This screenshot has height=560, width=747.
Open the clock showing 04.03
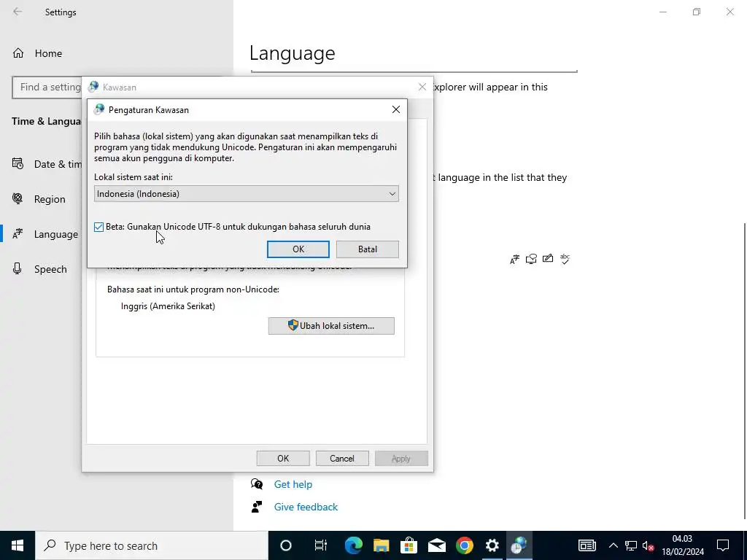pyautogui.click(x=682, y=545)
